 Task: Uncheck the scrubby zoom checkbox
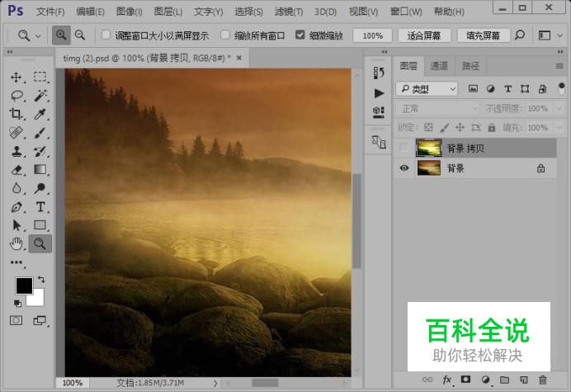[300, 35]
